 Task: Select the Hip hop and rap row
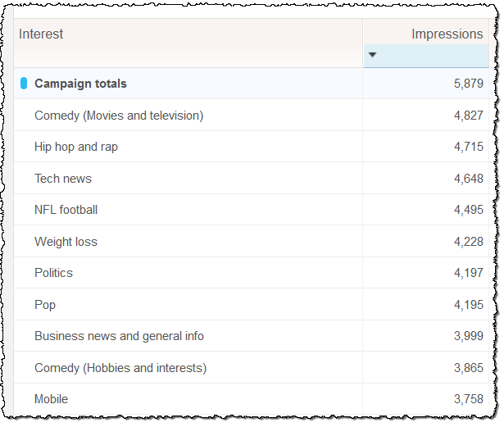pos(76,147)
